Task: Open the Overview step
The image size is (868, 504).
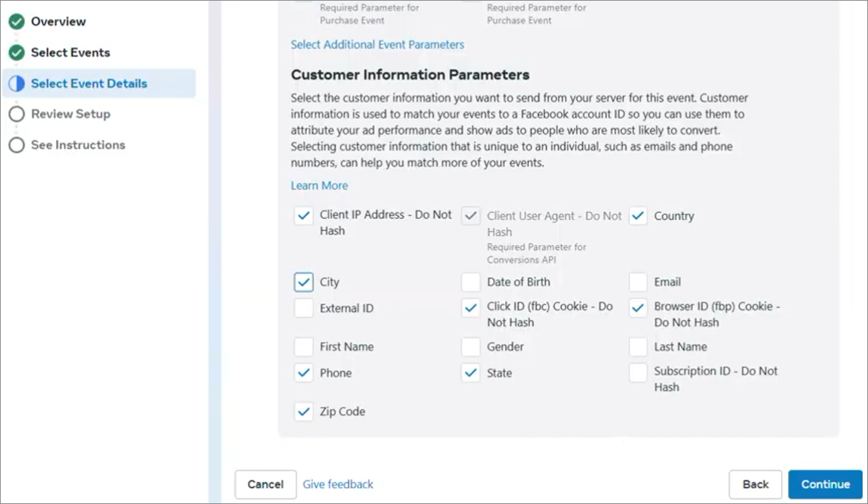Action: click(x=58, y=22)
